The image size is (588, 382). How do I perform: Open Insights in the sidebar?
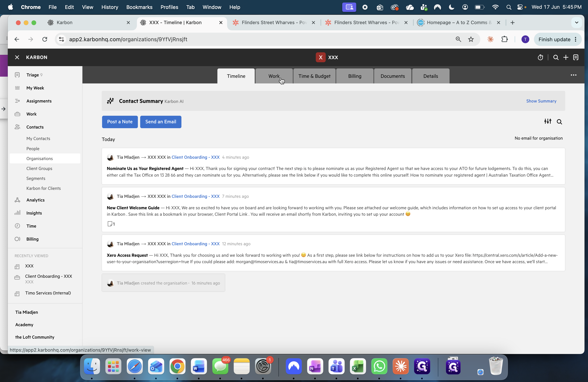tap(34, 213)
